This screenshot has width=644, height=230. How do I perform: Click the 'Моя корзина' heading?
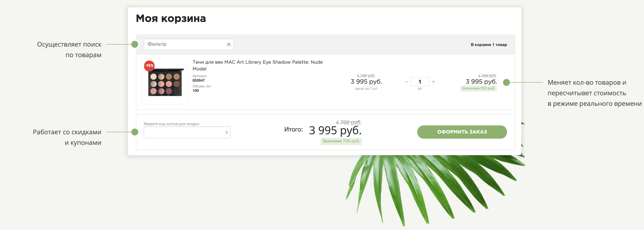click(x=171, y=18)
